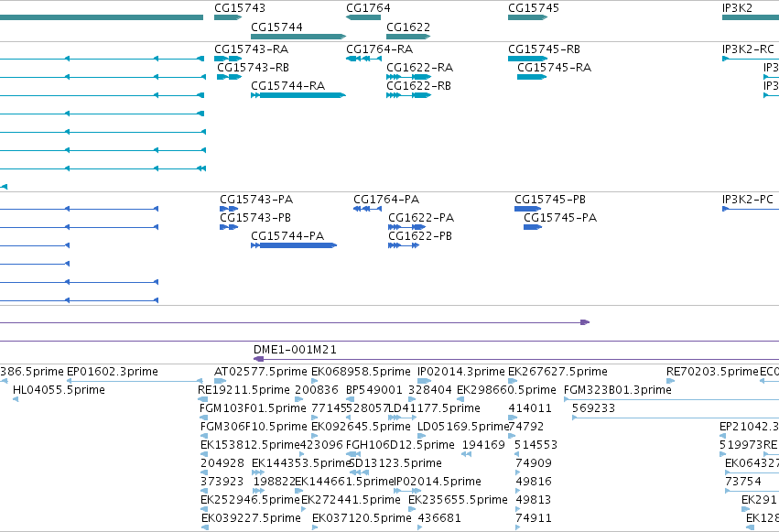779x532 pixels.
Task: Click the CG15744-PA coding sequence
Action: (x=294, y=245)
